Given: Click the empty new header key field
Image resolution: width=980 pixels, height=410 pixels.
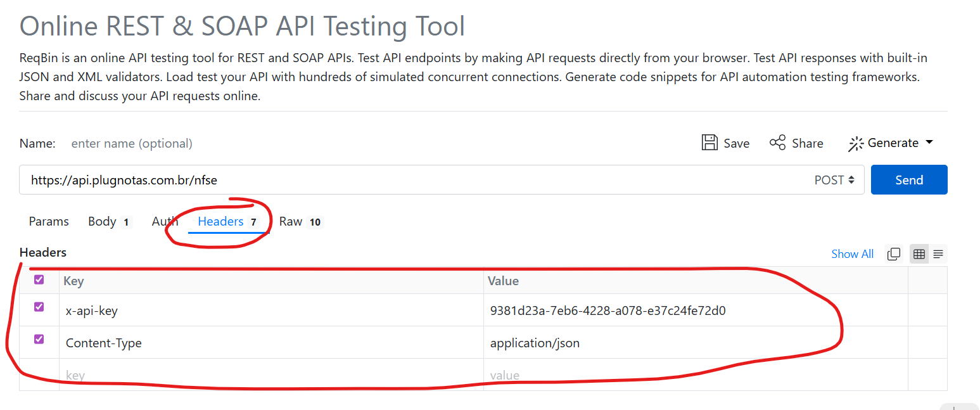Looking at the screenshot, I should (271, 375).
